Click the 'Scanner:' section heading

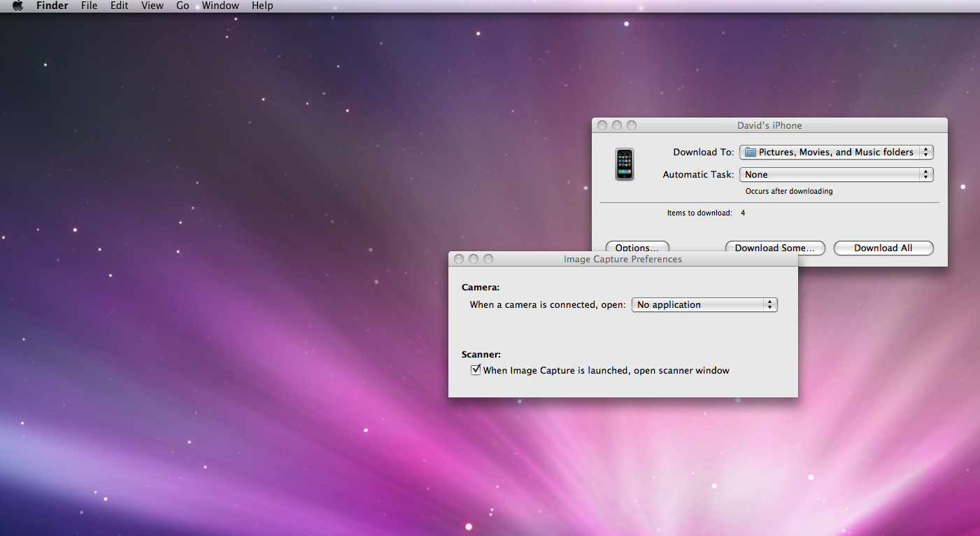(481, 354)
